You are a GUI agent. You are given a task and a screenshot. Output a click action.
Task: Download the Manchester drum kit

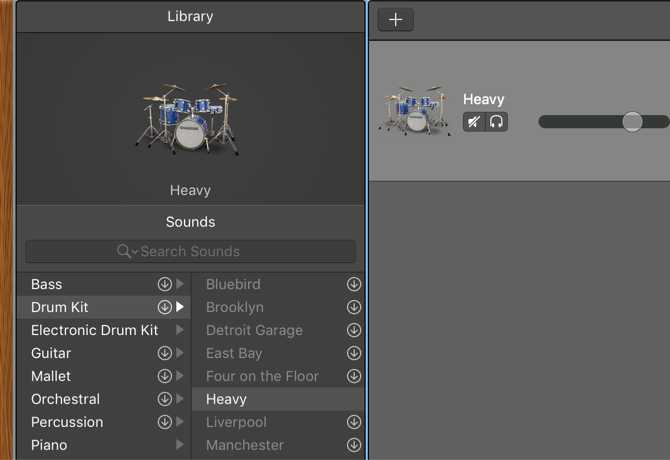coord(353,446)
